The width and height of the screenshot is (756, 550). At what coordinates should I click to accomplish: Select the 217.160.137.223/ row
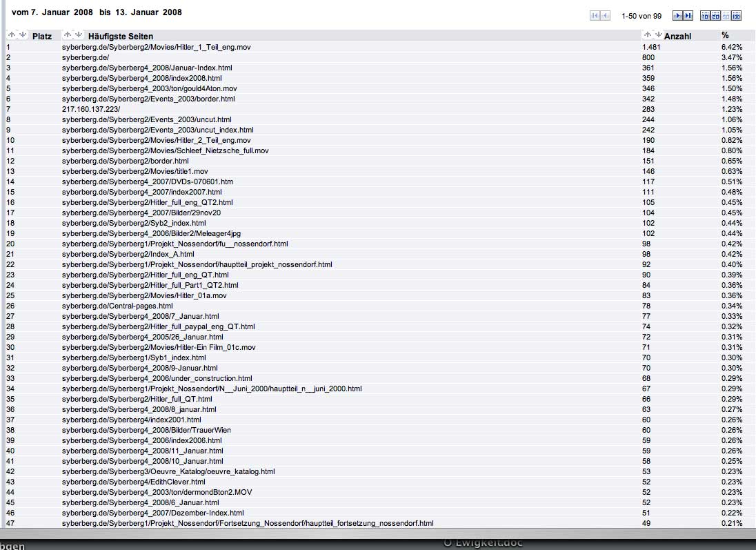(x=91, y=109)
